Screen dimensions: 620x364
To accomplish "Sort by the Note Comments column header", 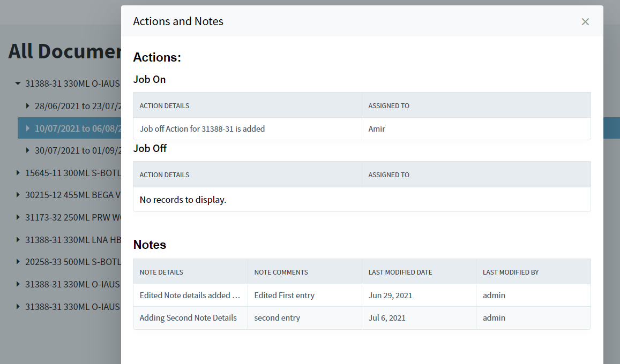I will [x=281, y=272].
